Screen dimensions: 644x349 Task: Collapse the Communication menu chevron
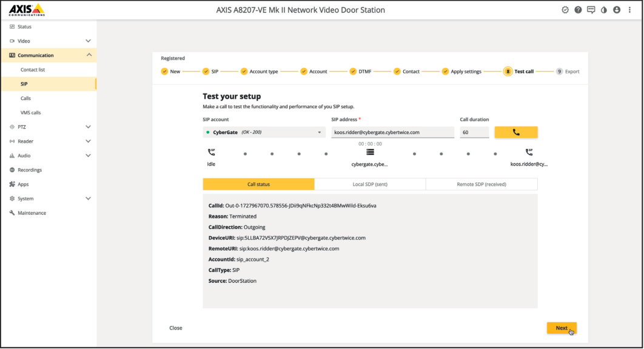(89, 55)
